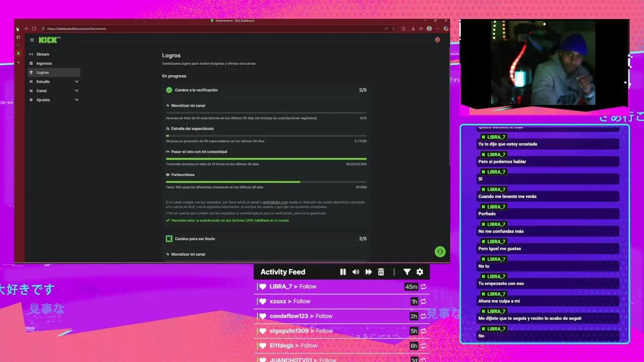Replay the xzuxz follow alert

click(x=423, y=302)
